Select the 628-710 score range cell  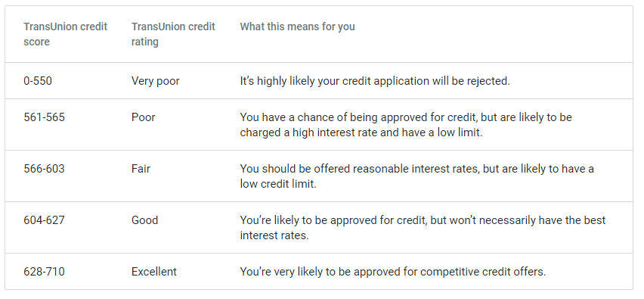point(44,272)
